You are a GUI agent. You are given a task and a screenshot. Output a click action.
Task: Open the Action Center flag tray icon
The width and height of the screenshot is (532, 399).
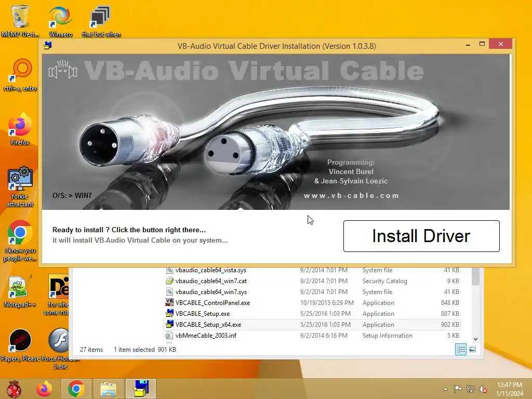pos(458,389)
